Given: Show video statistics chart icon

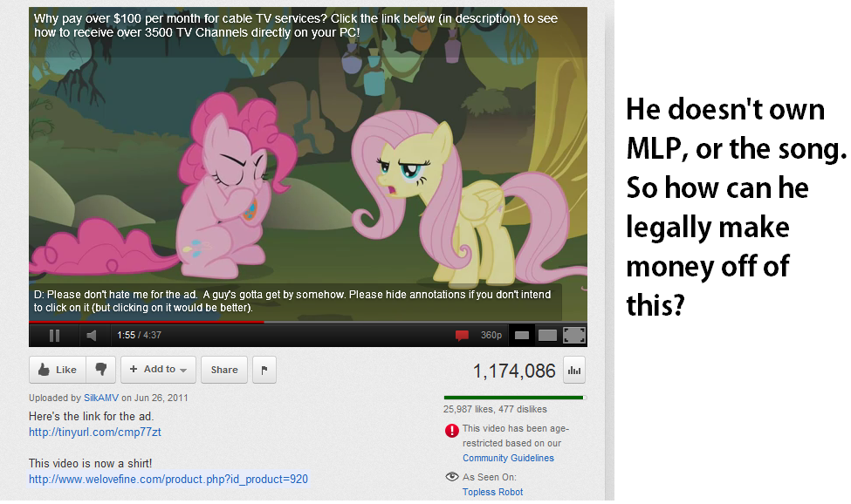Looking at the screenshot, I should click(574, 370).
